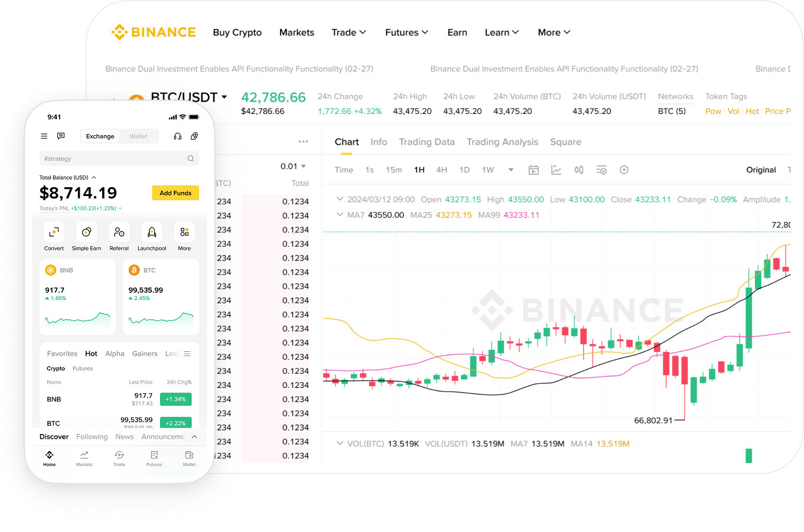Screen dimensions: 804x532
Task: Open Buy Crypto in top navigation
Action: [x=237, y=32]
